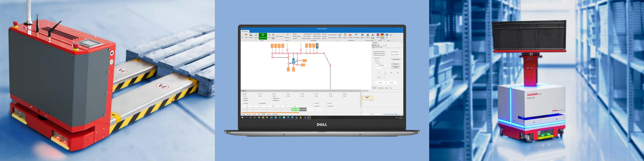Screen dimensions: 644x161
Task: Click the Chrome icon in taskbar
Action: click(x=259, y=118)
